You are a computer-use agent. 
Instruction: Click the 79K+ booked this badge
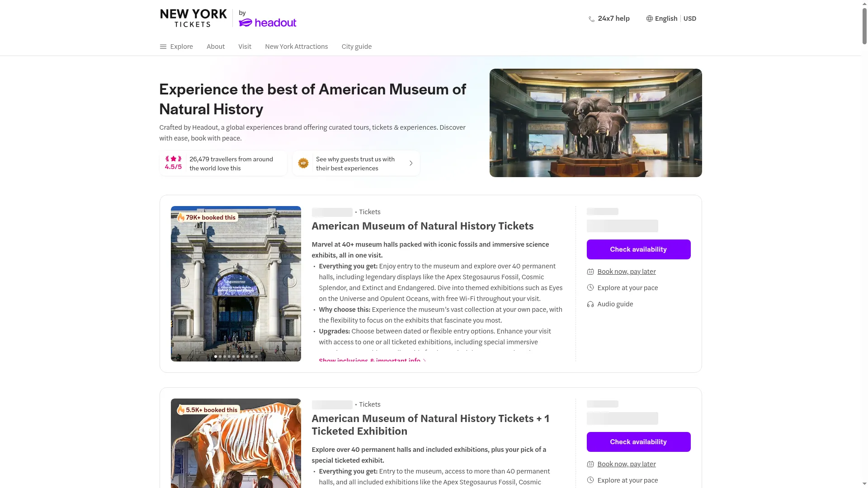pos(208,217)
